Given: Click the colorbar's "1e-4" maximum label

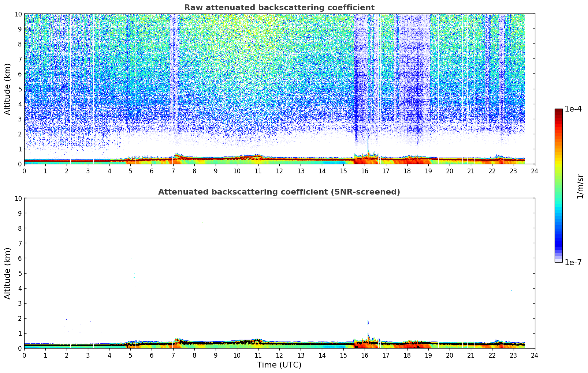Looking at the screenshot, I should click(x=573, y=109).
